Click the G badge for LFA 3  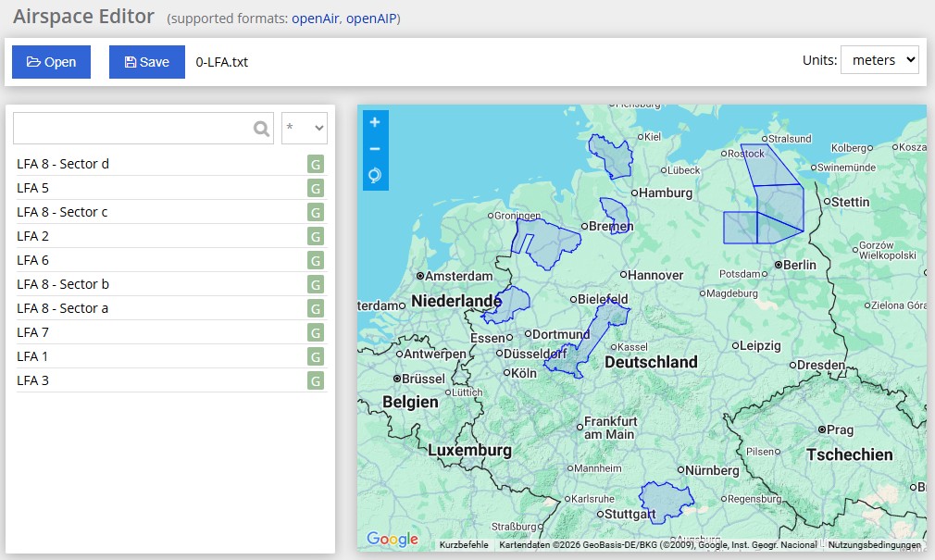click(x=316, y=380)
